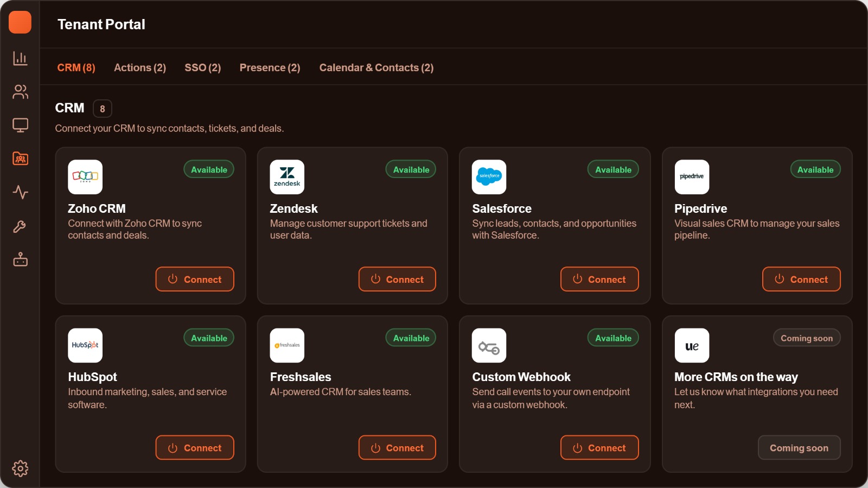
Task: Click 'Connect with Zoho CRM to sync' description
Action: 135,229
